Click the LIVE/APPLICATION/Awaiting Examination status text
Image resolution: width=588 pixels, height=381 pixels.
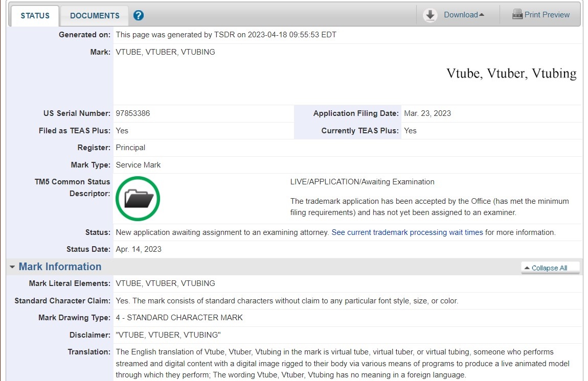[362, 182]
